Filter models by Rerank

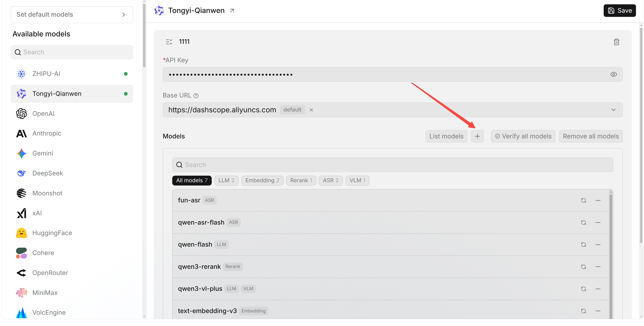pos(301,181)
